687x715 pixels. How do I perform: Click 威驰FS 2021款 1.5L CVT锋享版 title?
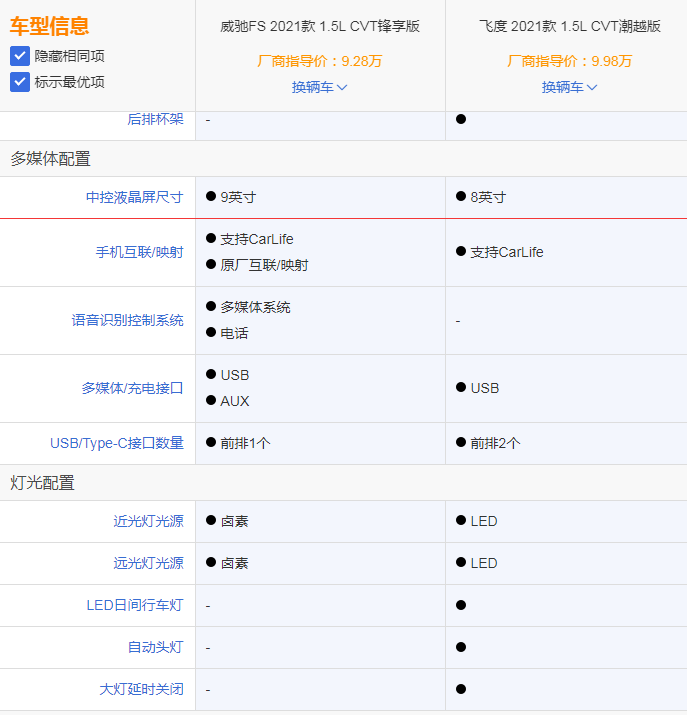tap(320, 26)
